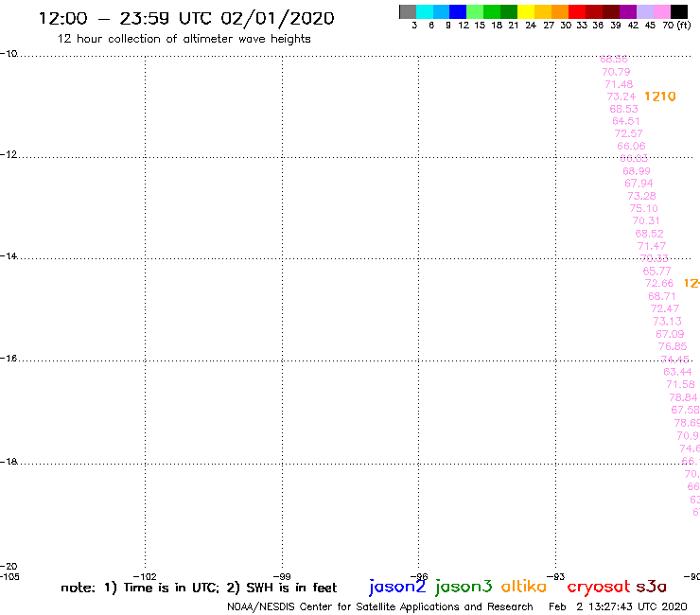This screenshot has height=615, width=700.
Task: Click the 12:00 – 23:59 UTC title
Action: (x=186, y=18)
